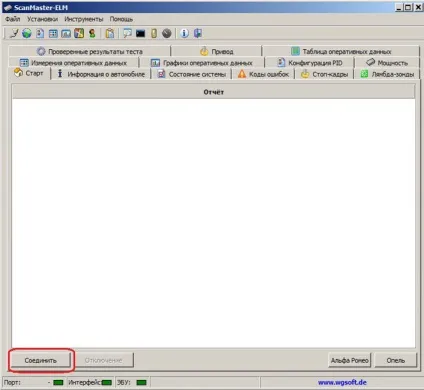Open the Инструменты menu
This screenshot has width=424, height=390.
click(84, 19)
